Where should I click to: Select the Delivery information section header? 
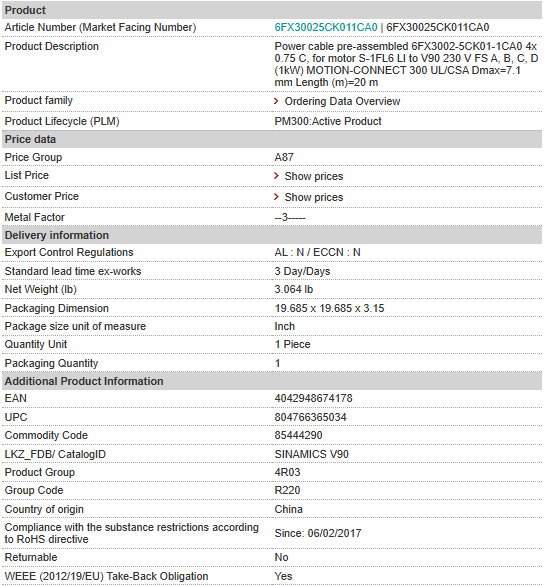pyautogui.click(x=272, y=235)
